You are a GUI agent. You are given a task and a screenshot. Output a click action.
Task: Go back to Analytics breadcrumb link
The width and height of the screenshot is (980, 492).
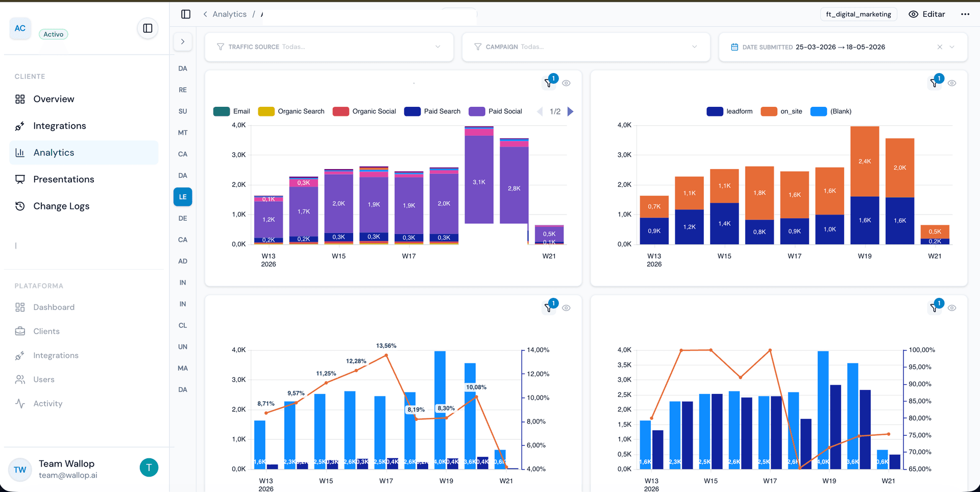229,14
